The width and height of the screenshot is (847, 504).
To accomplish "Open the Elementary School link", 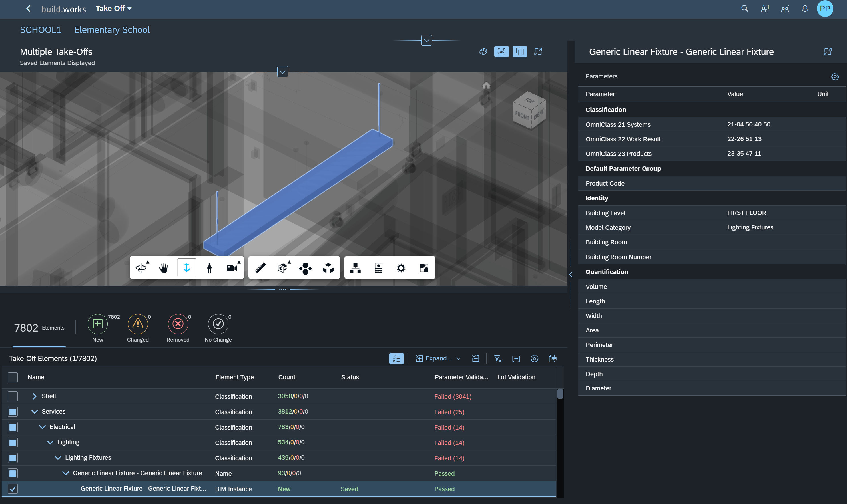I will pos(112,30).
